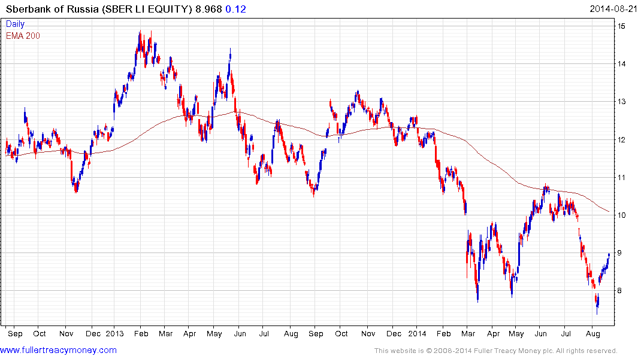The width and height of the screenshot is (644, 359).
Task: Click the 9 price axis label
Action: [619, 253]
